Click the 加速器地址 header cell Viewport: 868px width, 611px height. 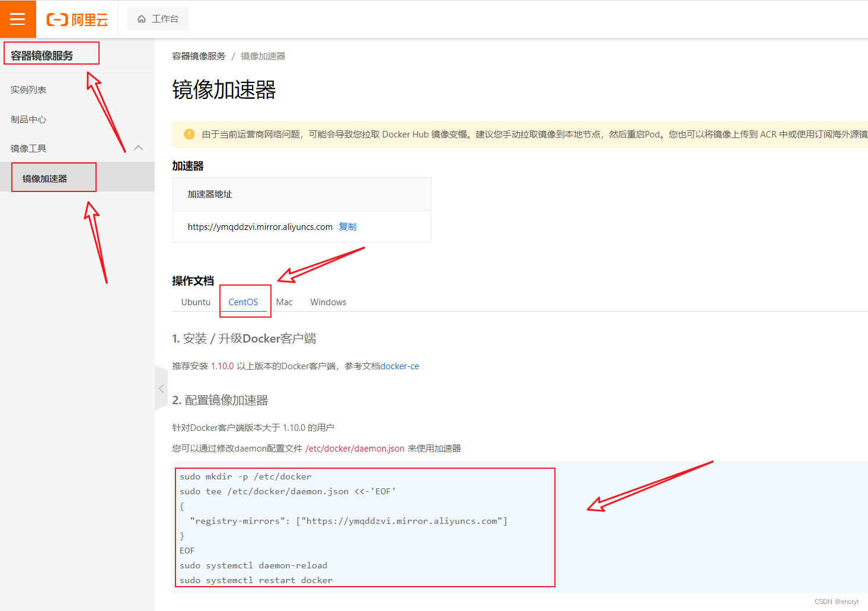(302, 194)
